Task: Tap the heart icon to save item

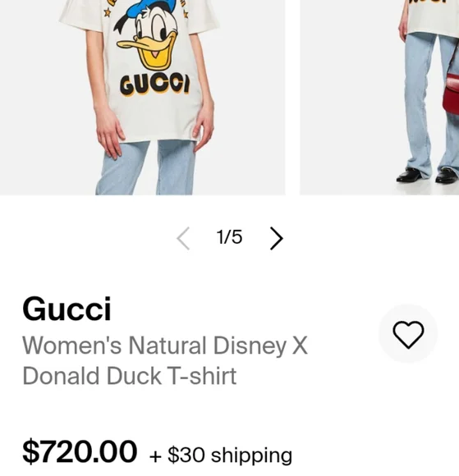Action: (408, 334)
